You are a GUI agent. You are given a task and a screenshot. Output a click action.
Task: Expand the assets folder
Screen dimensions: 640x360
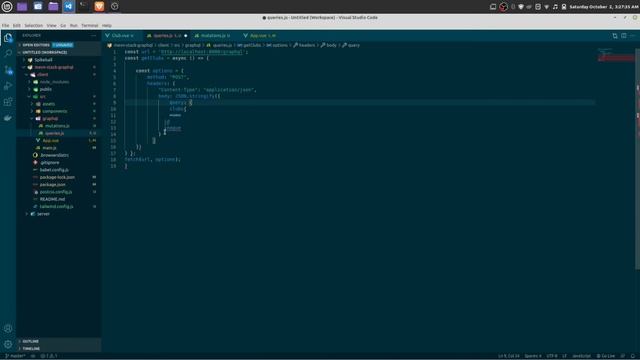(58, 104)
